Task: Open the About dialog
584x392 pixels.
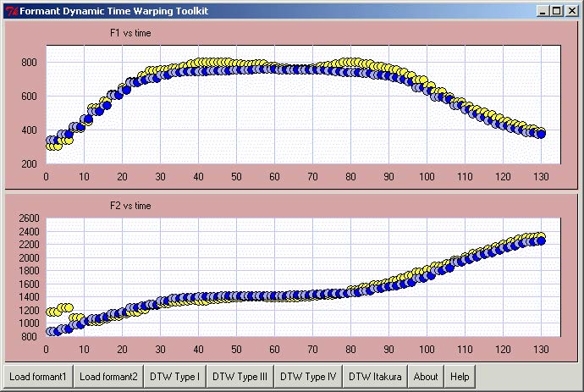Action: pos(426,377)
